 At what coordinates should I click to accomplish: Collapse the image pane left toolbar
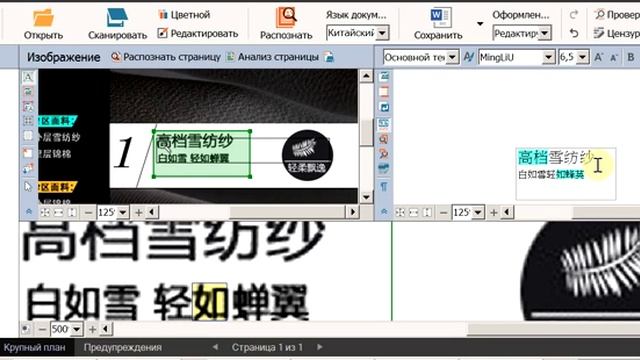pos(29,211)
